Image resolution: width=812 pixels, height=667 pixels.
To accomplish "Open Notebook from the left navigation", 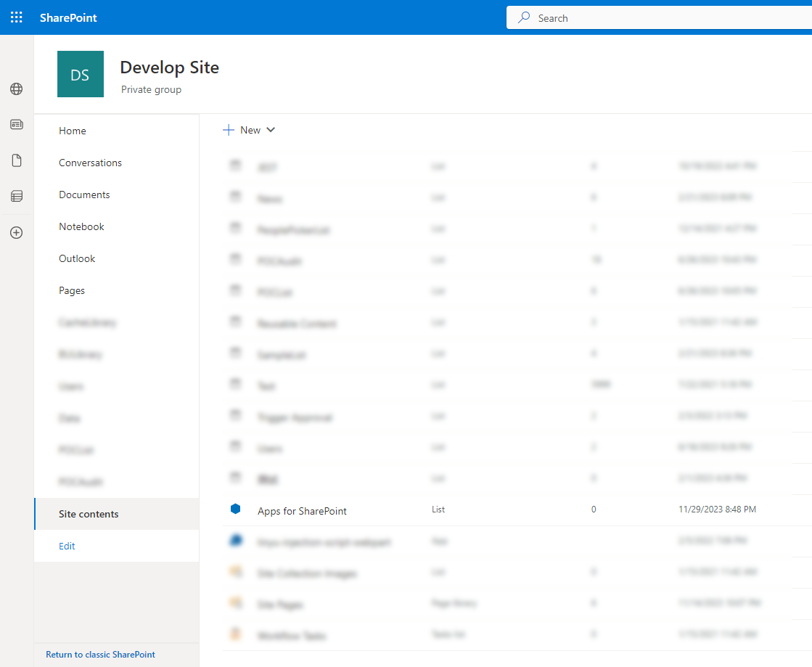I will [x=81, y=226].
